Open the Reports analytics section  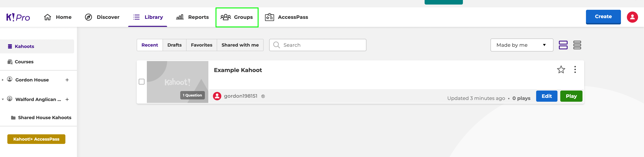point(192,17)
